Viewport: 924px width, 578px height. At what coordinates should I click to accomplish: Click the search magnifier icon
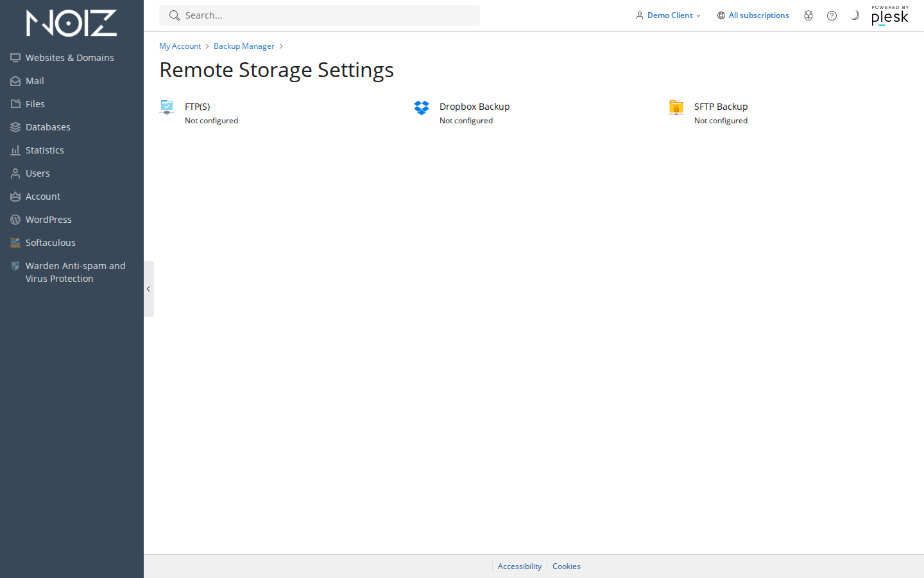pyautogui.click(x=174, y=15)
